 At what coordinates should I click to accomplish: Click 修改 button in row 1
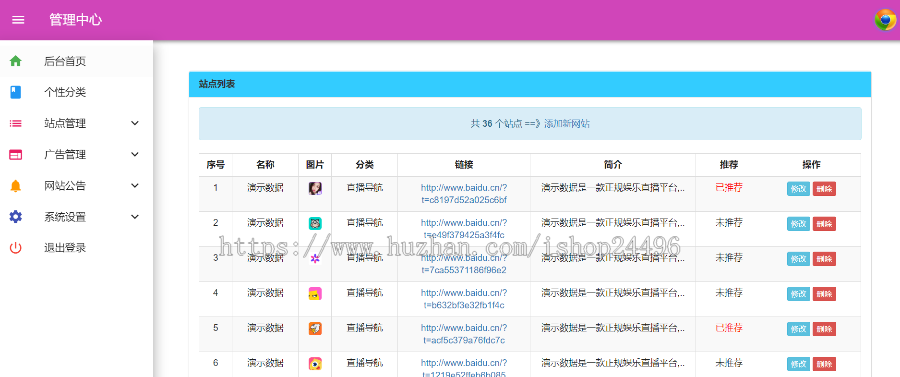(798, 189)
